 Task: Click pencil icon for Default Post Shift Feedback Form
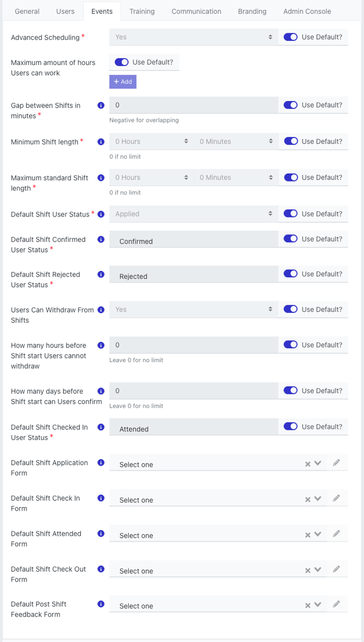click(336, 604)
